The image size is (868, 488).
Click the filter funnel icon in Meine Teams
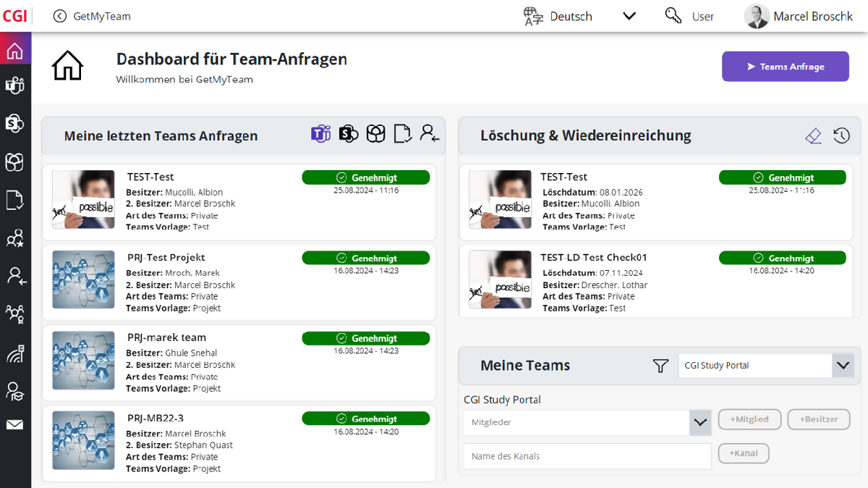(660, 366)
